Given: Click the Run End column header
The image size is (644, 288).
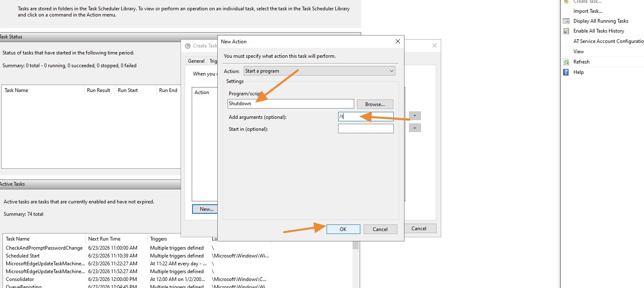Looking at the screenshot, I should click(x=168, y=90).
